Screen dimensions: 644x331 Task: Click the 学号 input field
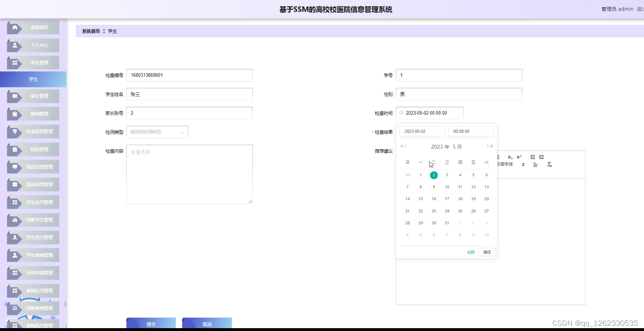click(459, 75)
